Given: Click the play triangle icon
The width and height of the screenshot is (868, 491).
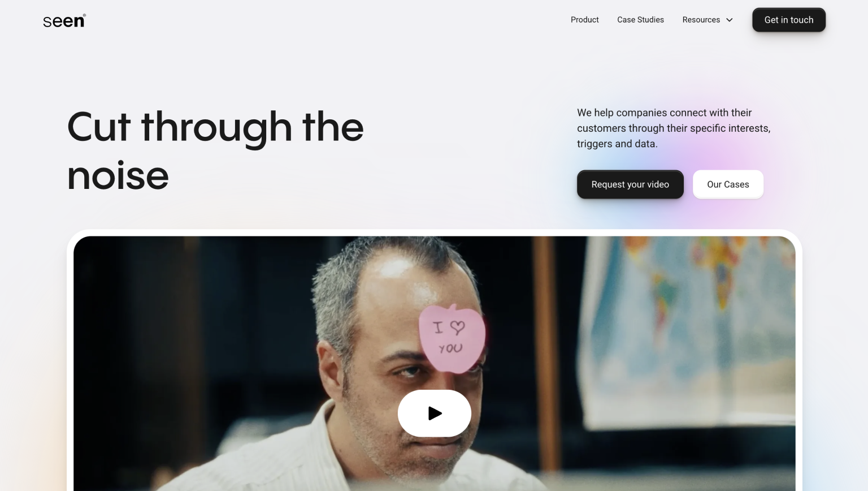Looking at the screenshot, I should point(435,414).
